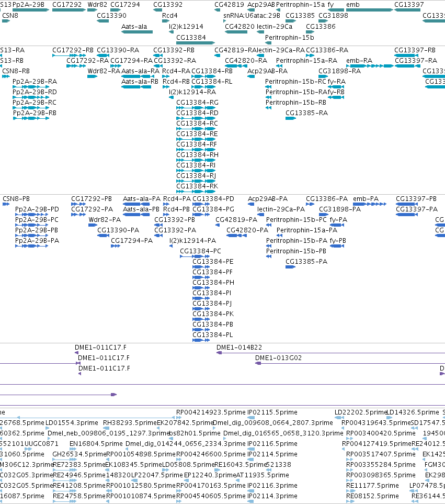Open transcript CG13385-RA
This screenshot has width=445, height=504.
[306, 113]
